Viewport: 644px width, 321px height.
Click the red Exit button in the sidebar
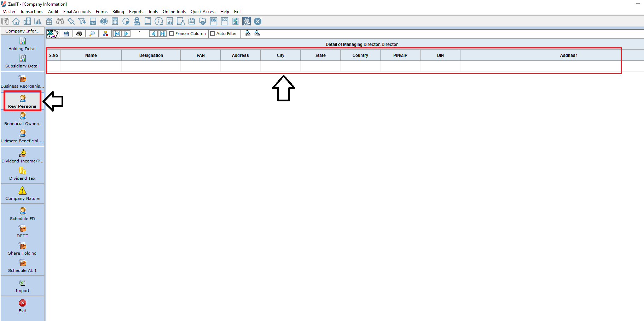pyautogui.click(x=22, y=306)
